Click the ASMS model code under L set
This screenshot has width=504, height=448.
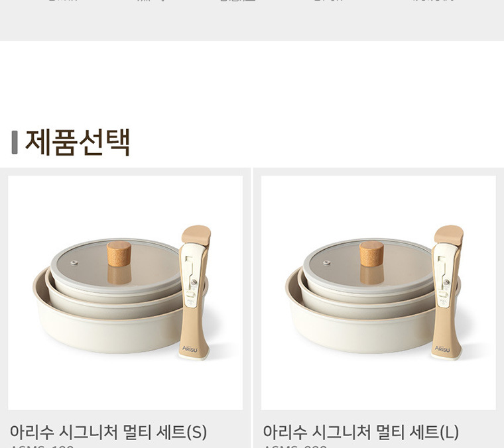294,446
